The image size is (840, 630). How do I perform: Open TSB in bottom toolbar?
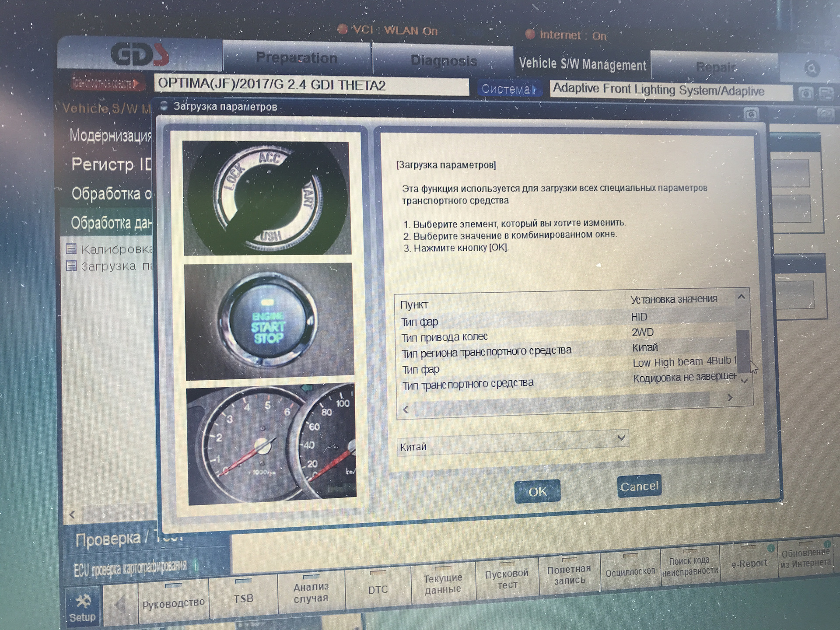pos(243,598)
